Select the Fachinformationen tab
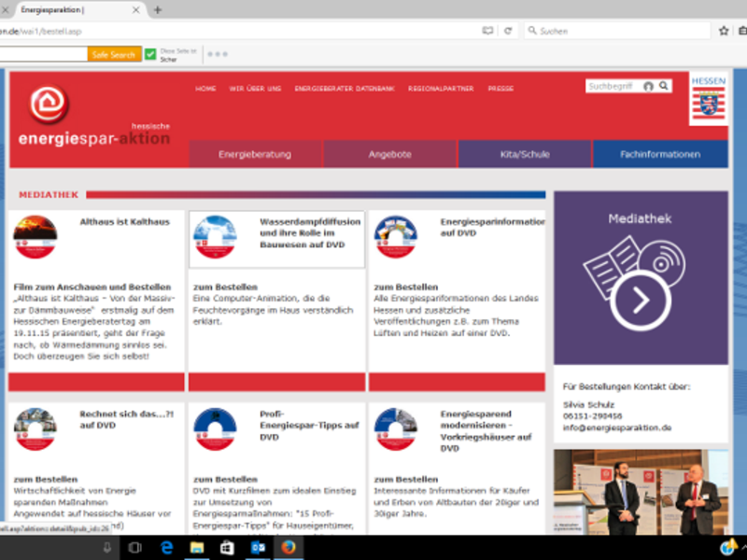The image size is (747, 560). pyautogui.click(x=660, y=154)
